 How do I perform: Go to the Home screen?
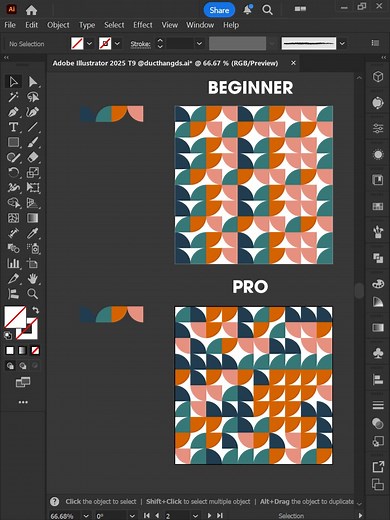pos(31,10)
